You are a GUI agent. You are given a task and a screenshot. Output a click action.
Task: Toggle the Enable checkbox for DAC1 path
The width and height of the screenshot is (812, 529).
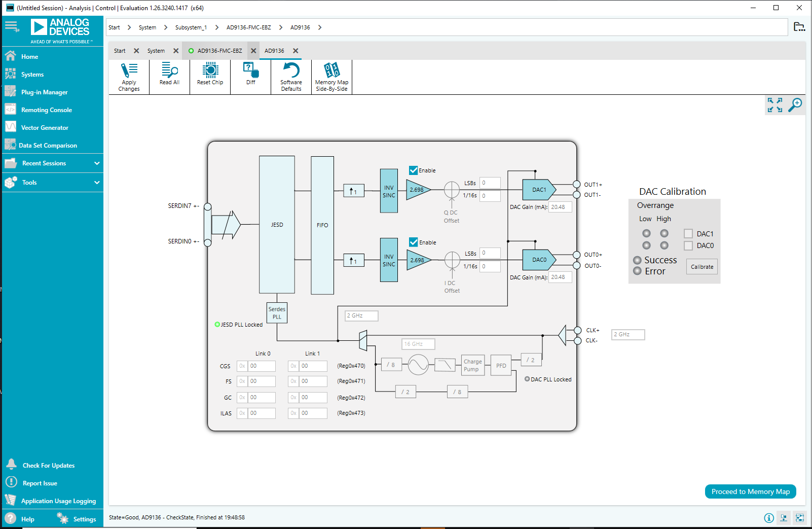[414, 170]
